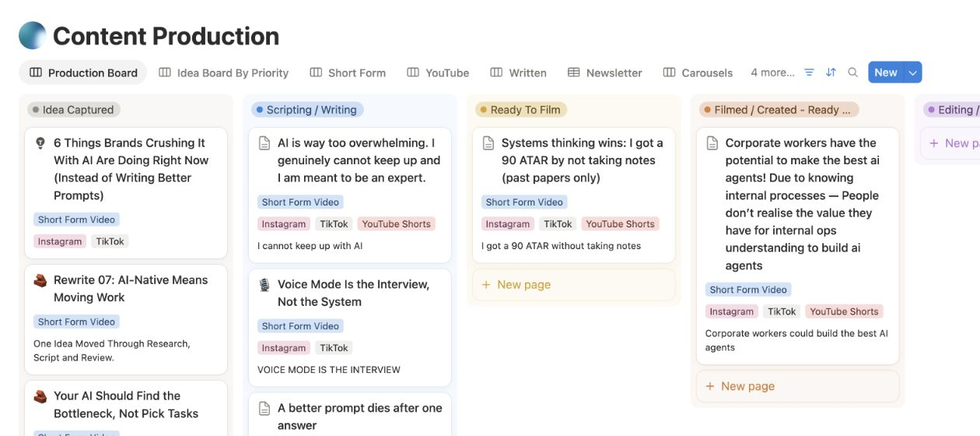Click the "Corporate workers could build the best AI agents" text
This screenshot has width=980, height=436.
tap(796, 340)
